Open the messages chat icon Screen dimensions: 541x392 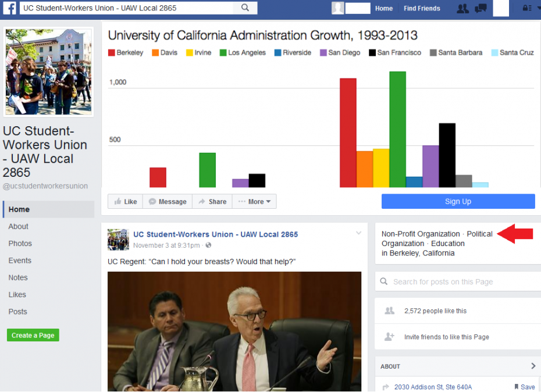481,8
